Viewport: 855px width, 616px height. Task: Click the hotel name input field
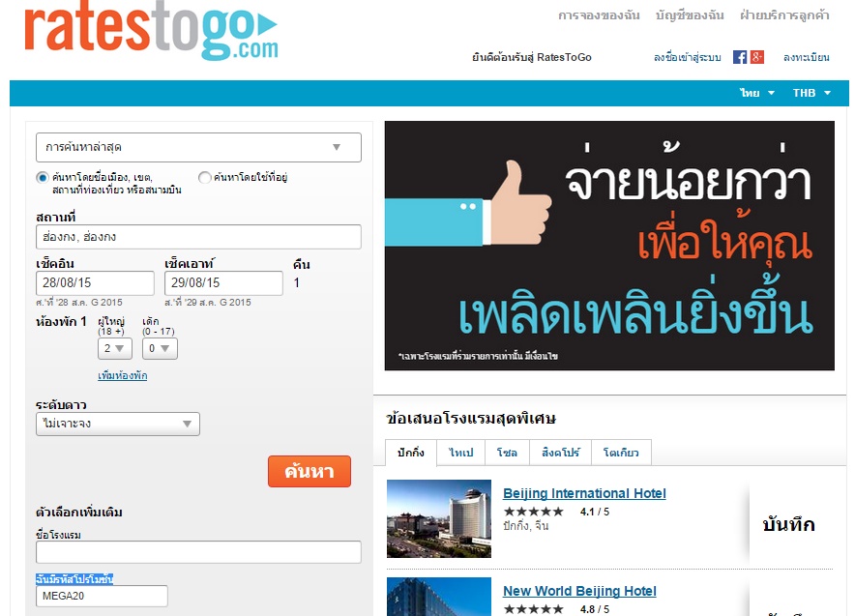[198, 552]
